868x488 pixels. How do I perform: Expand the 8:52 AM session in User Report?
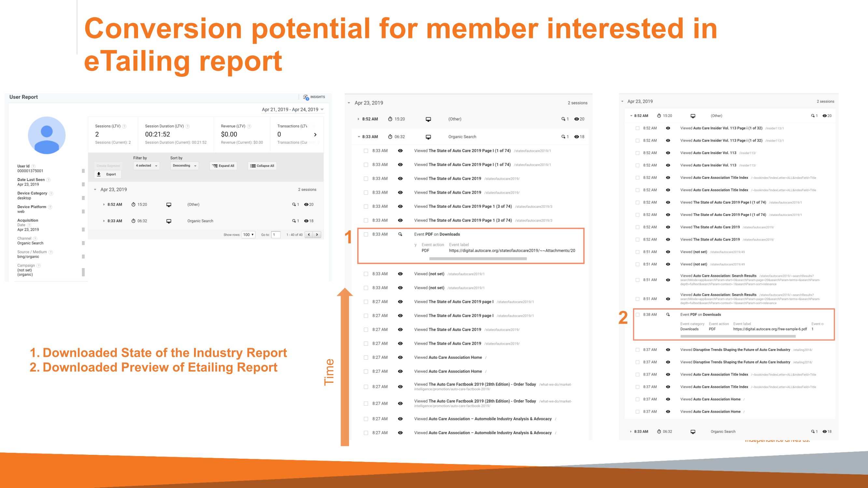pyautogui.click(x=104, y=204)
